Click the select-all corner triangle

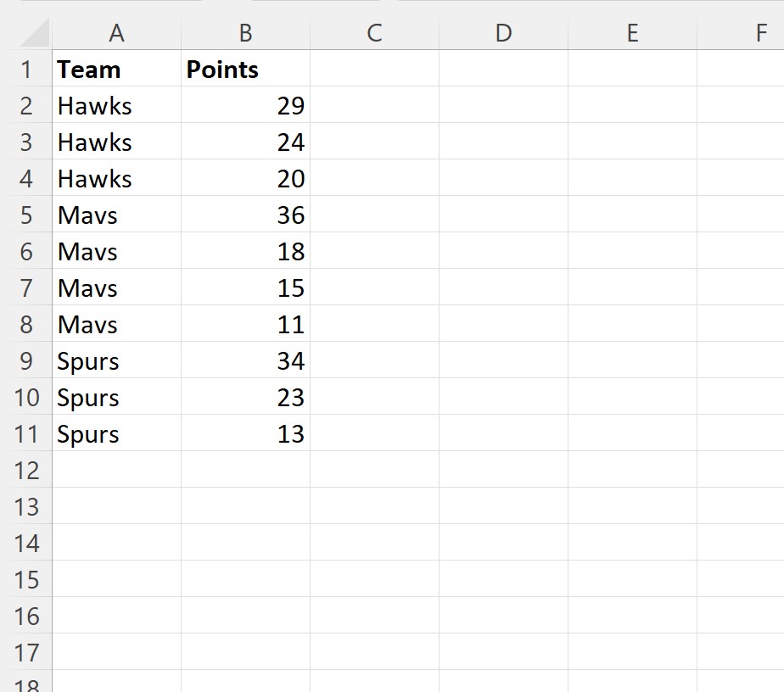tap(35, 32)
